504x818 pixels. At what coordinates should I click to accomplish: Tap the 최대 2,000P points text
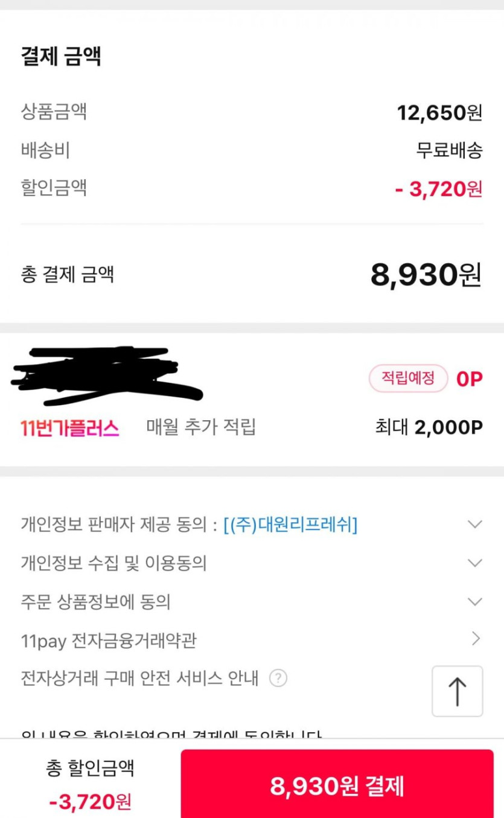429,427
